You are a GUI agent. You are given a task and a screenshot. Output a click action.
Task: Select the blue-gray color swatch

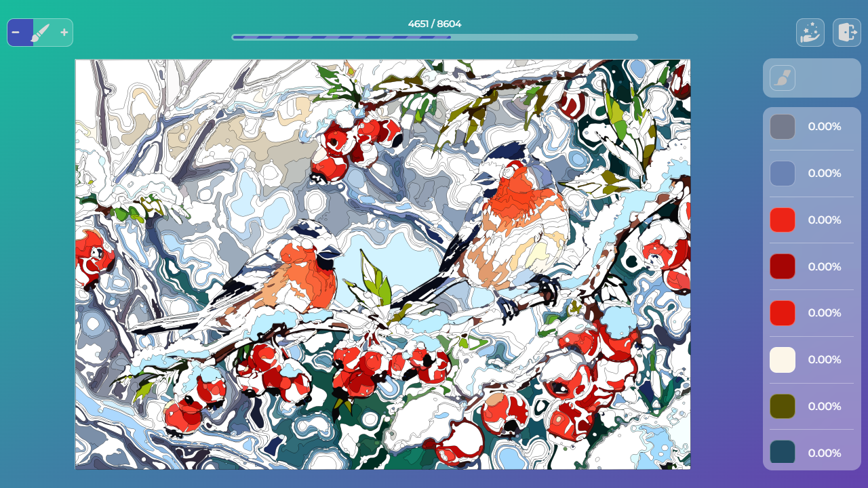point(783,174)
